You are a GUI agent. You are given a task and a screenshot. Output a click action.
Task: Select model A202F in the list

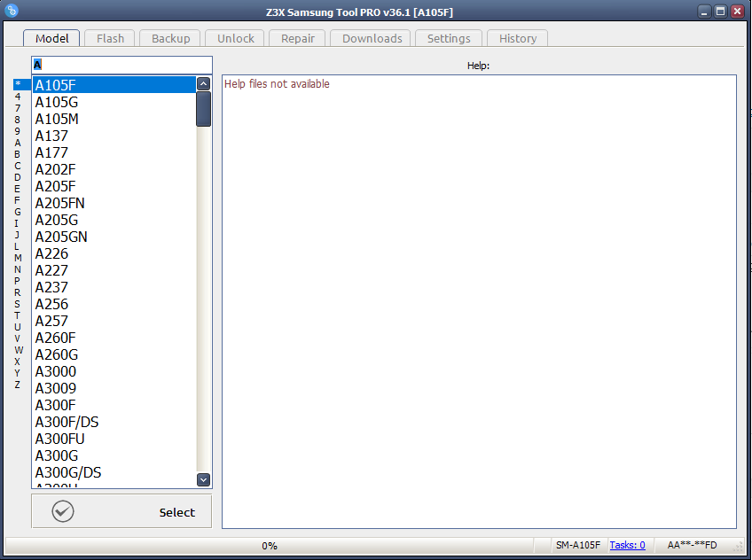pyautogui.click(x=114, y=169)
